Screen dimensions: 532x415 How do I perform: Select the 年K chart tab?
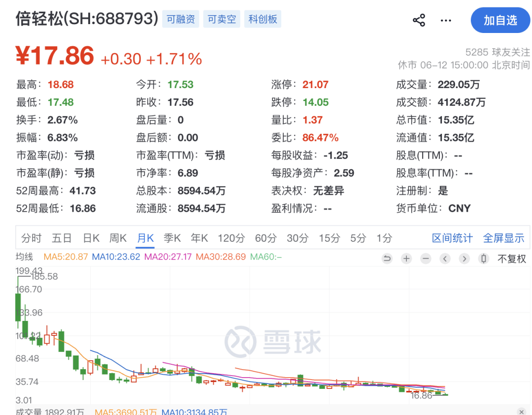coord(199,238)
